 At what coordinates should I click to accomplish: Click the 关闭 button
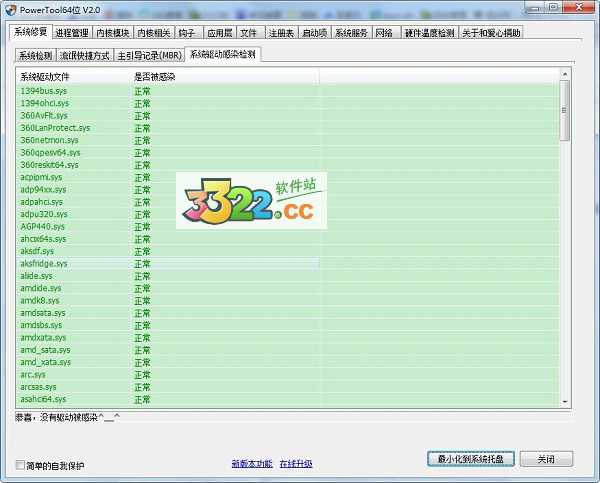(x=546, y=459)
